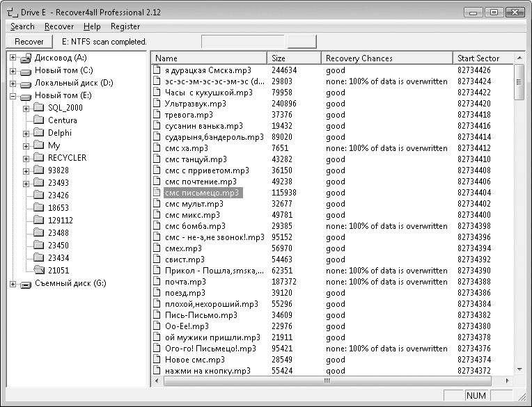The width and height of the screenshot is (532, 407).
Task: Click the file icon next to почта.mp3
Action: click(x=157, y=281)
